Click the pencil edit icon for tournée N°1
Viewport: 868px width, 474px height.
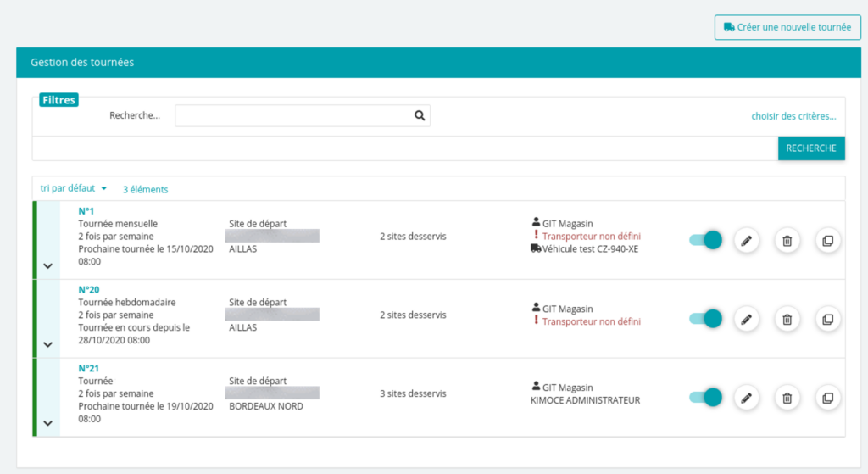click(x=746, y=241)
